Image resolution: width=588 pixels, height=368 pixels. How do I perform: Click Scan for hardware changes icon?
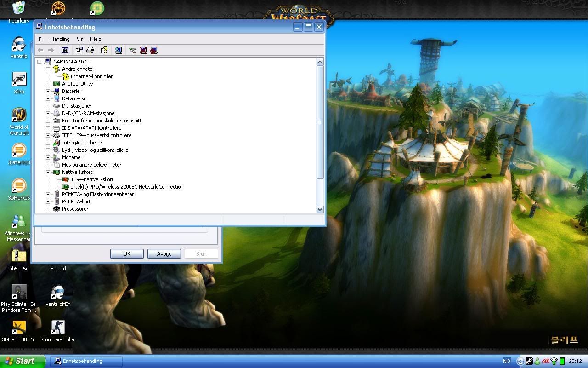pyautogui.click(x=119, y=50)
